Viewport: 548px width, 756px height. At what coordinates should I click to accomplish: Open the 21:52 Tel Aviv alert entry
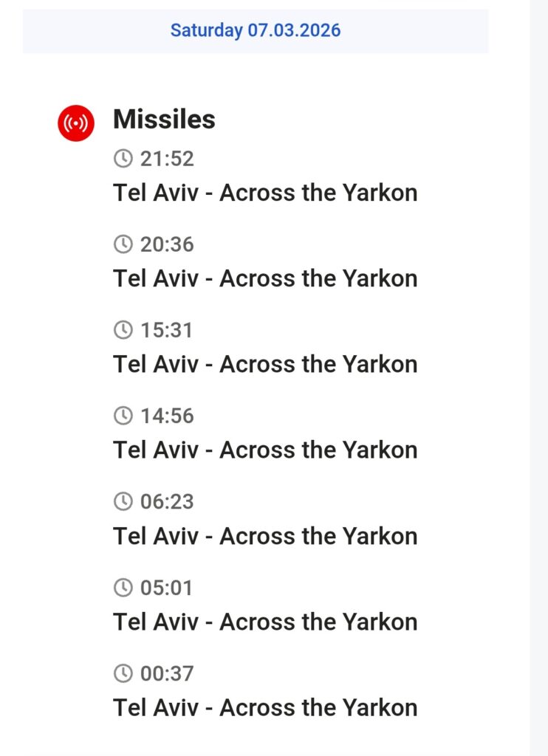point(265,193)
